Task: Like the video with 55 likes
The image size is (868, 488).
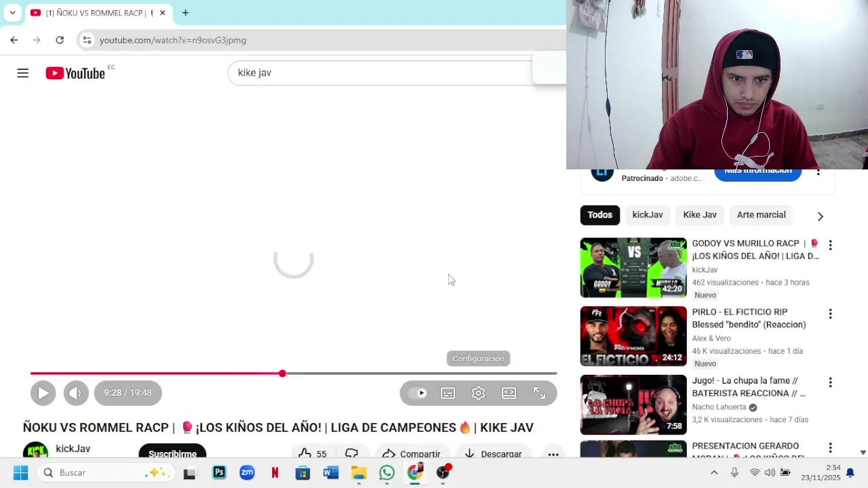Action: coord(313,453)
